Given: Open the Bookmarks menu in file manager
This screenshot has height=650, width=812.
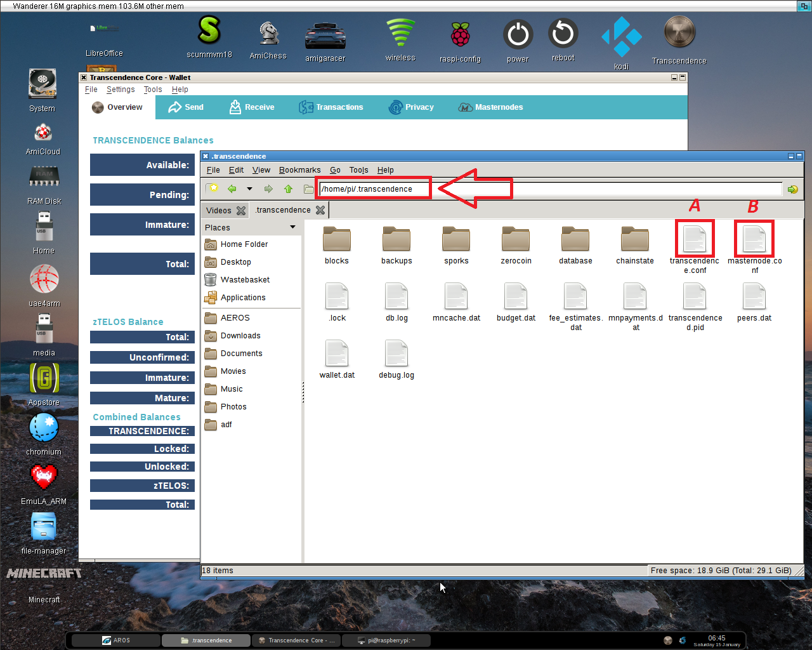Looking at the screenshot, I should 300,170.
